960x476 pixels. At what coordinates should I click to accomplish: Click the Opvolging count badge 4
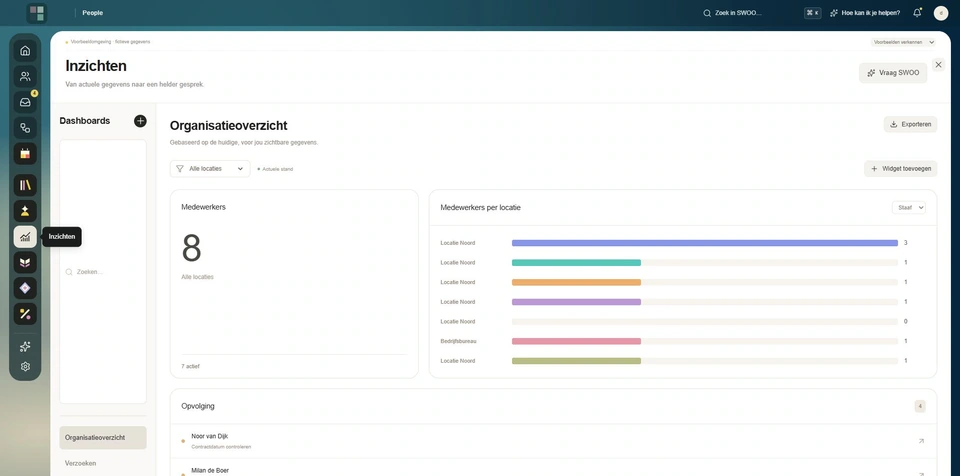click(920, 406)
